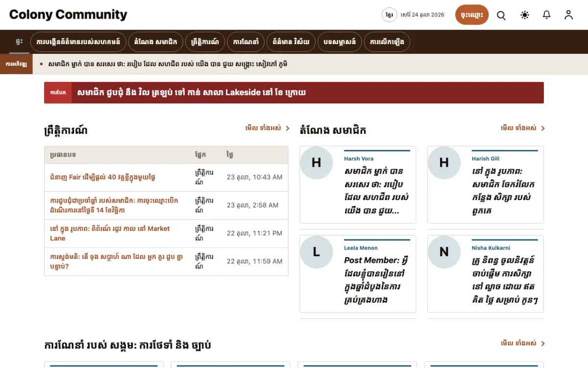Open the search magnifier icon
The width and height of the screenshot is (588, 368).
[501, 15]
